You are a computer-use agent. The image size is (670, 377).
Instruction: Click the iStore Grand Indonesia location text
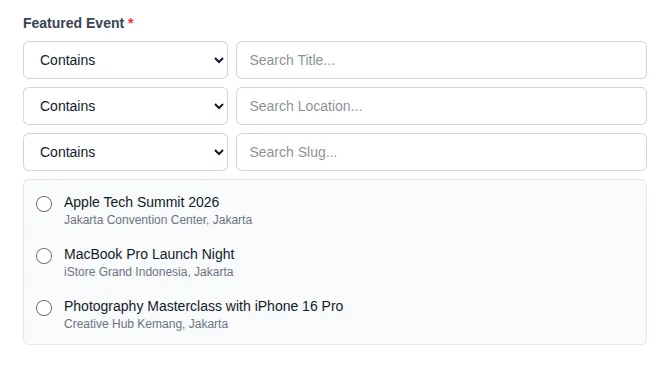pyautogui.click(x=149, y=272)
